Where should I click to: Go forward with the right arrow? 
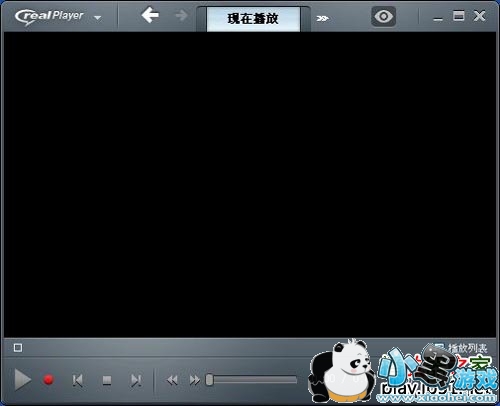[x=181, y=15]
